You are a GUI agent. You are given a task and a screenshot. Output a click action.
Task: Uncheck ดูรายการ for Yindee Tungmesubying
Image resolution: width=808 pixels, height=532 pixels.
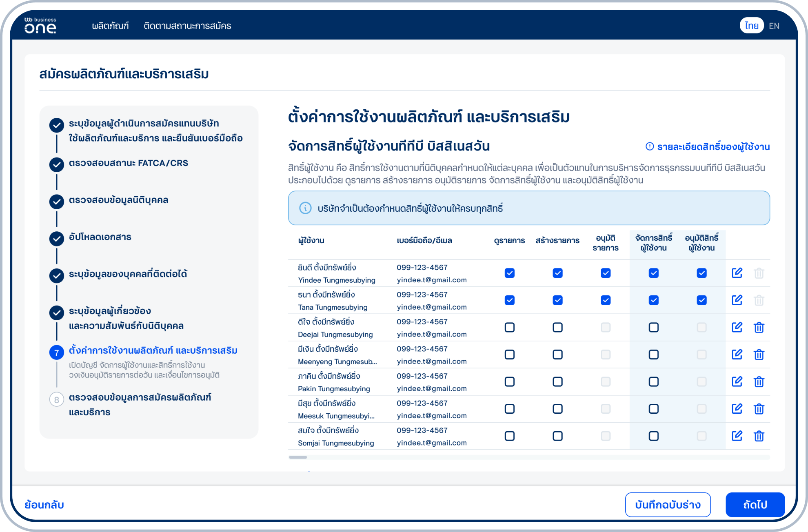point(510,273)
